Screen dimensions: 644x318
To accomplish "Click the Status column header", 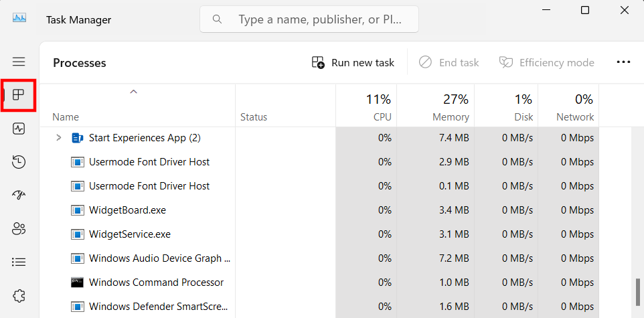I will click(254, 117).
